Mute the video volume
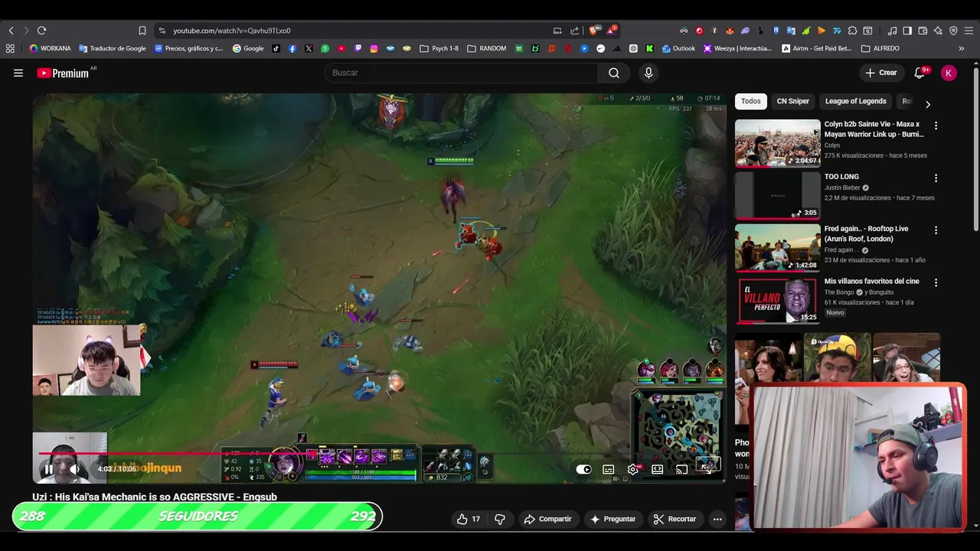The image size is (980, 551). click(74, 469)
